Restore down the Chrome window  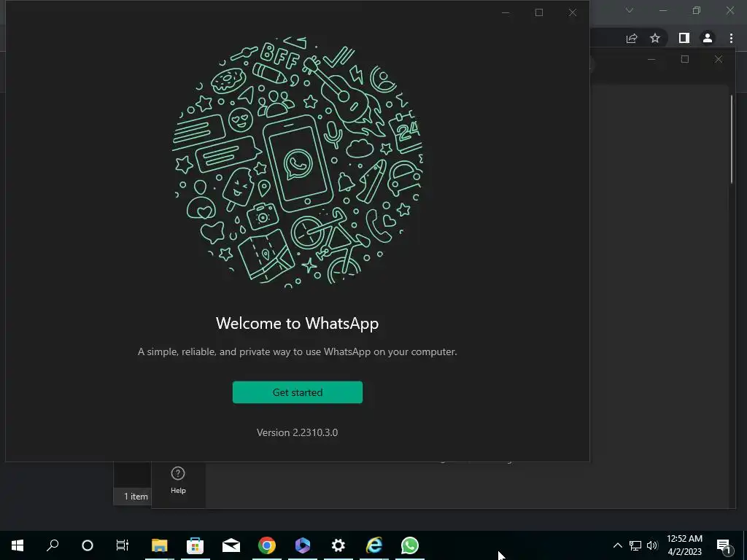697,10
